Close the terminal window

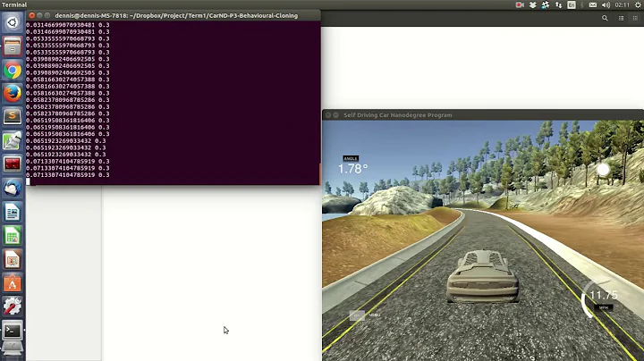31,15
